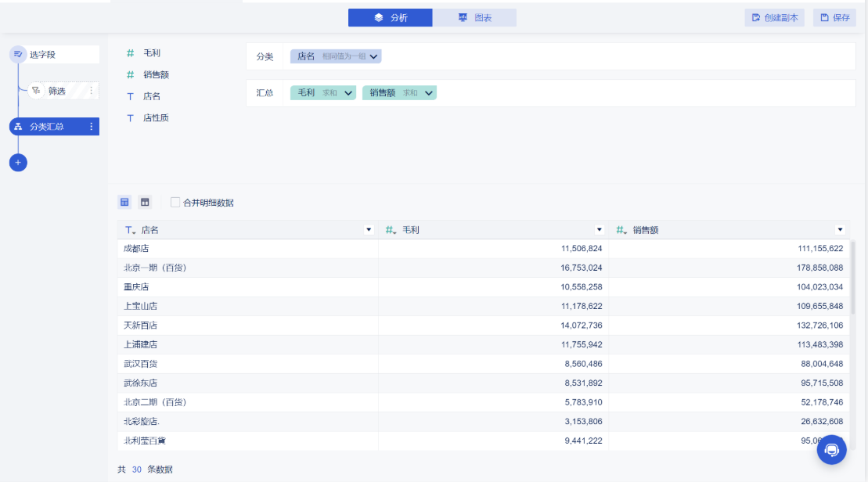Select the 北京二期（百货） cell
Image resolution: width=868 pixels, height=482 pixels.
(x=247, y=402)
